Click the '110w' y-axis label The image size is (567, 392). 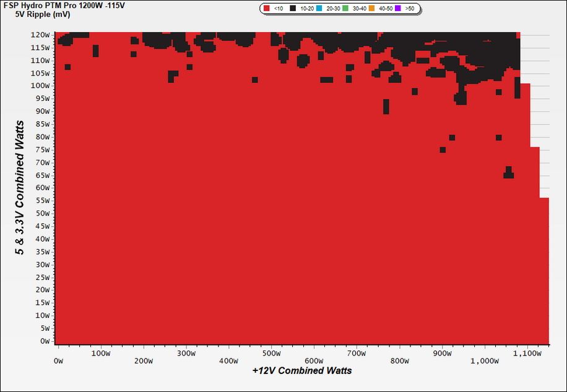click(40, 61)
